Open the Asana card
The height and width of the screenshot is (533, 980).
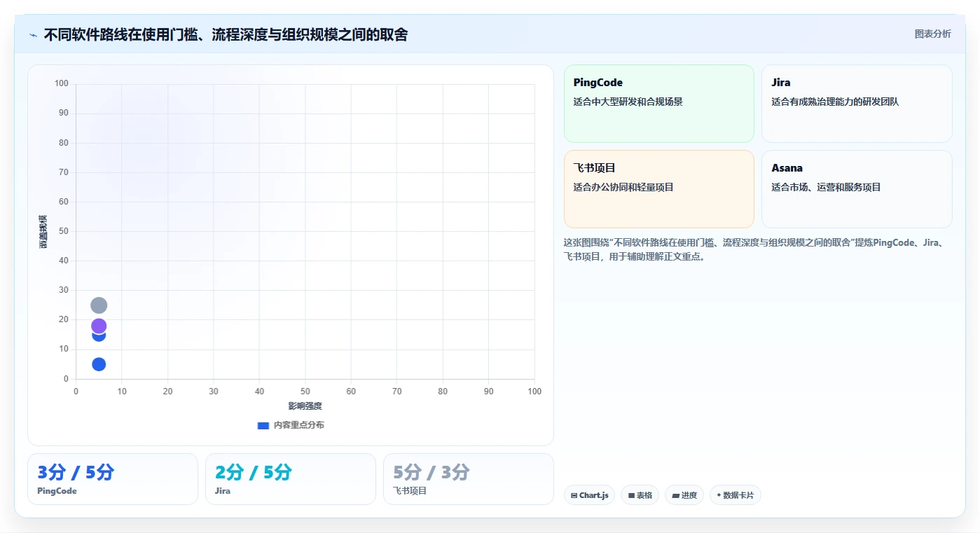point(857,189)
